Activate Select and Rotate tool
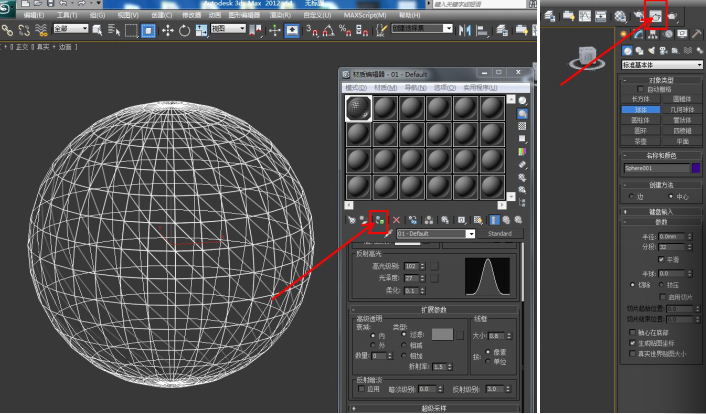 tap(185, 30)
